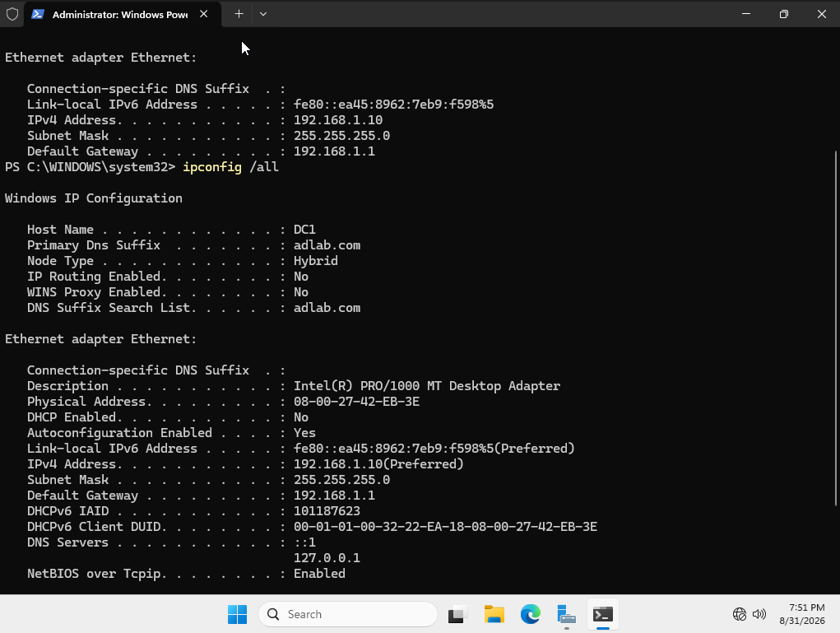Click the DHCPv6 IAID value '101187623'

pyautogui.click(x=327, y=511)
